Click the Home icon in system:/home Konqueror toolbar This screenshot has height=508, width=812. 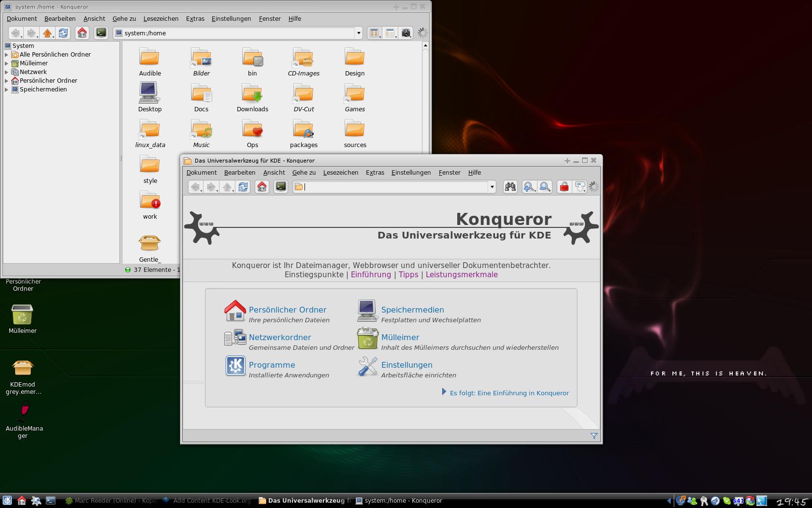click(82, 33)
